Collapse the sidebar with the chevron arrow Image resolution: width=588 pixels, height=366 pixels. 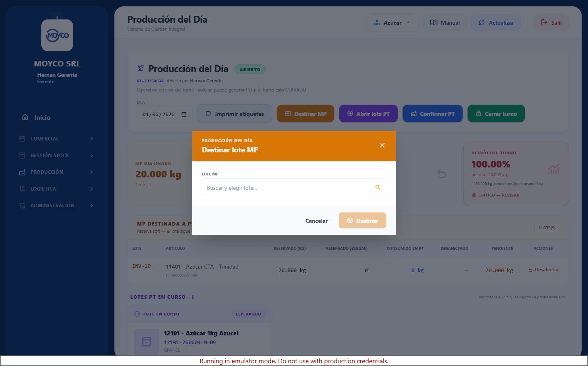(57, 17)
